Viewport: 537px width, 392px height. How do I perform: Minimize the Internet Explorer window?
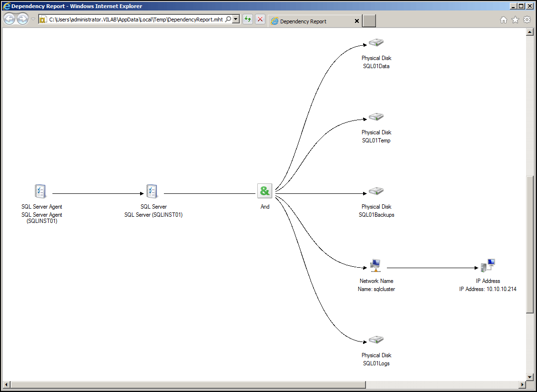pyautogui.click(x=513, y=6)
